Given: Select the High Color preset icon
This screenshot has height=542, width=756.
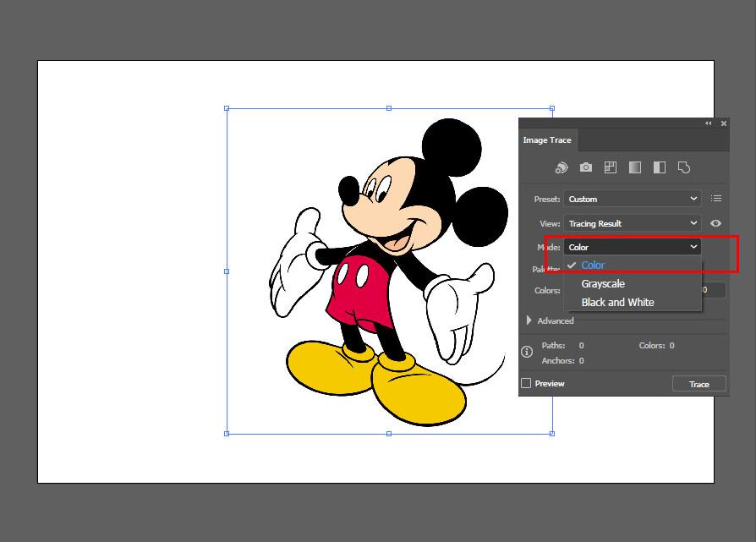Looking at the screenshot, I should pos(586,167).
